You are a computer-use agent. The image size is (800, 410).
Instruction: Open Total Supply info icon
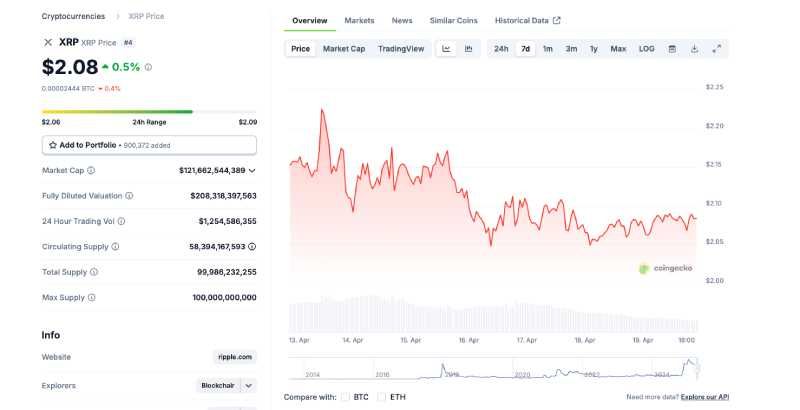tap(94, 272)
